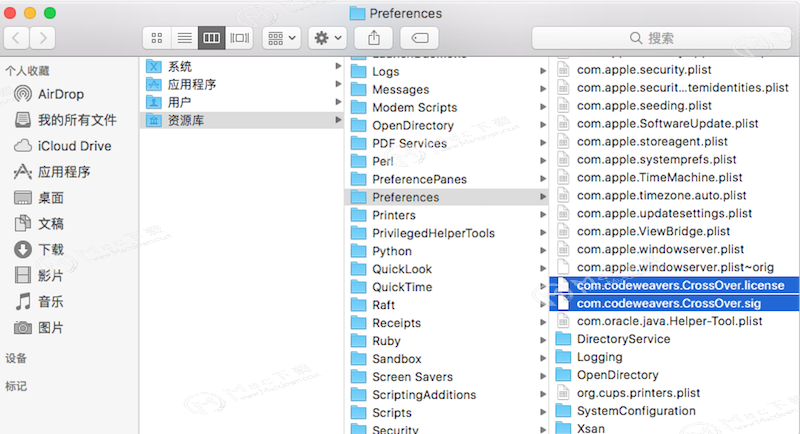Open 图片 in sidebar
Image resolution: width=800 pixels, height=434 pixels.
38,327
